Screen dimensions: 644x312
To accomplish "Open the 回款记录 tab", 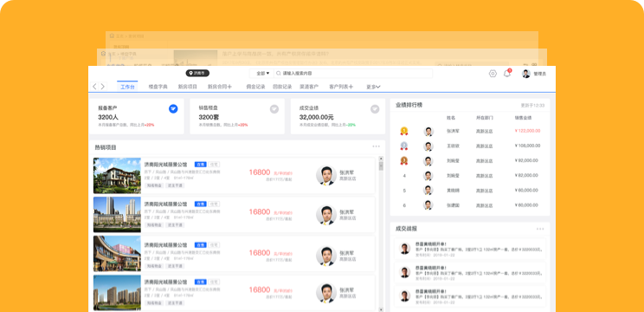I will pos(282,87).
